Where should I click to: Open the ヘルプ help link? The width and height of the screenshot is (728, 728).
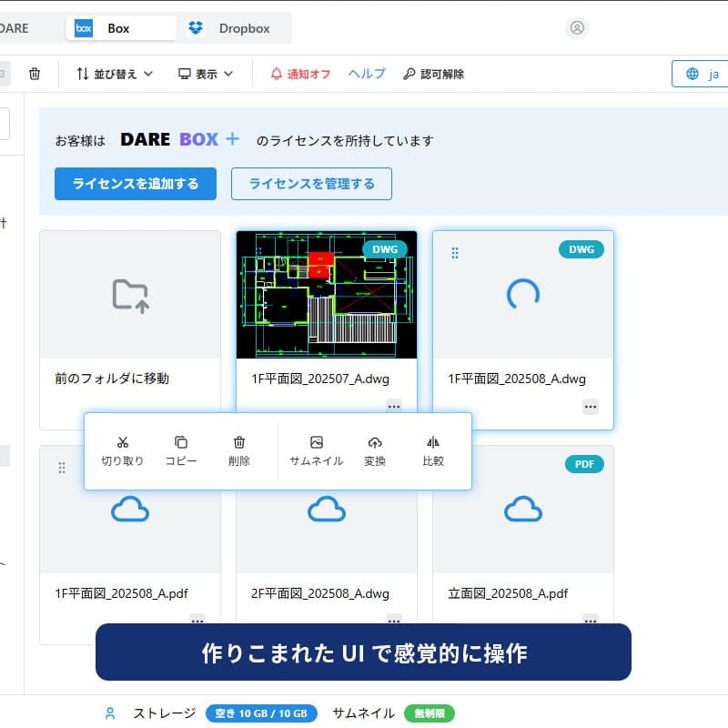click(x=367, y=74)
